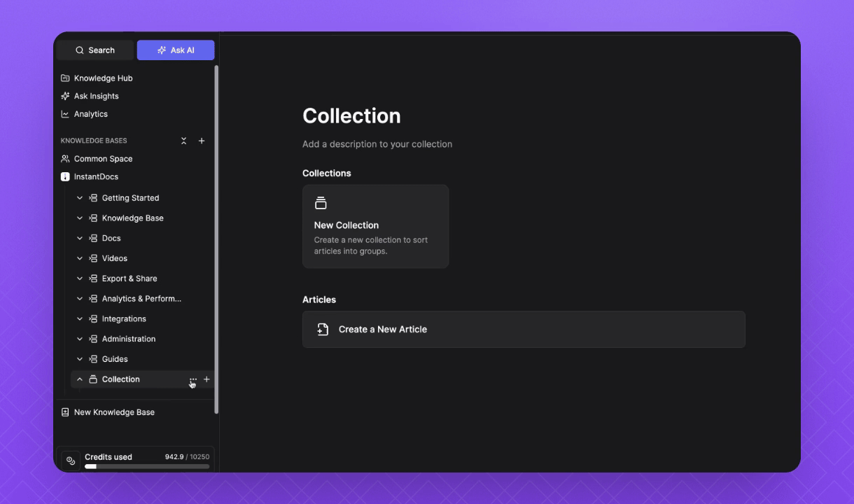Screen dimensions: 854x504
Task: Click the Collection stack icon in sidebar
Action: [93, 379]
